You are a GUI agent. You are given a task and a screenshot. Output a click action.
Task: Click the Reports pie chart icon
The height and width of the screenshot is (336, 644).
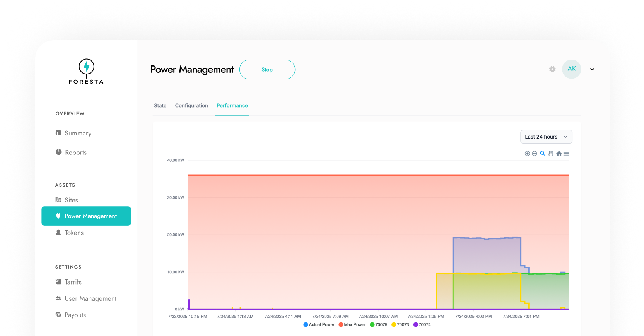click(x=58, y=152)
